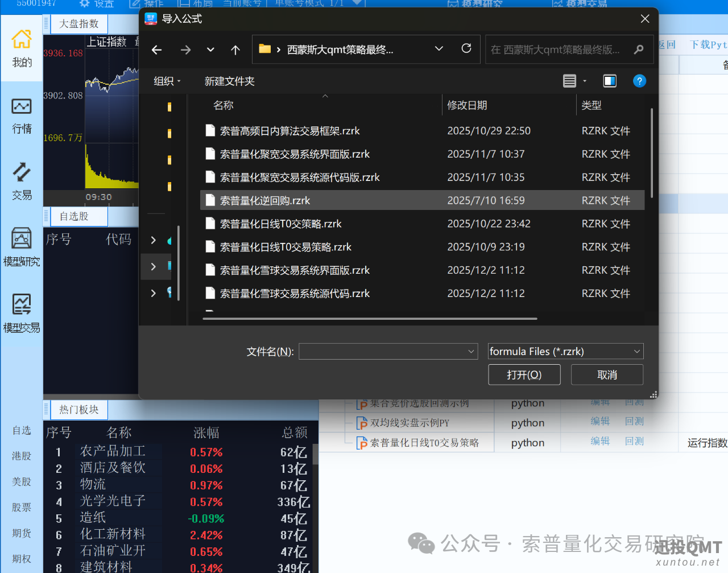Click the blue help question mark icon

coord(639,81)
